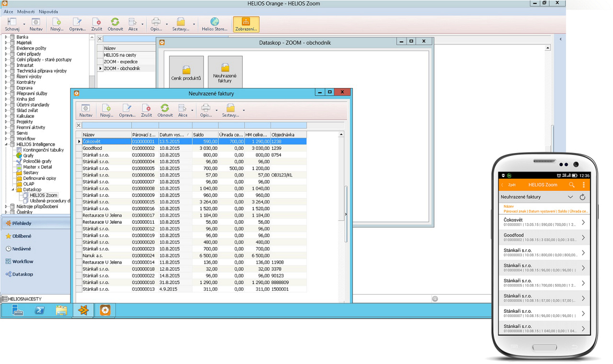Image resolution: width=613 pixels, height=364 pixels.
Task: Open the PowerShell taskbar icon
Action: (x=40, y=310)
